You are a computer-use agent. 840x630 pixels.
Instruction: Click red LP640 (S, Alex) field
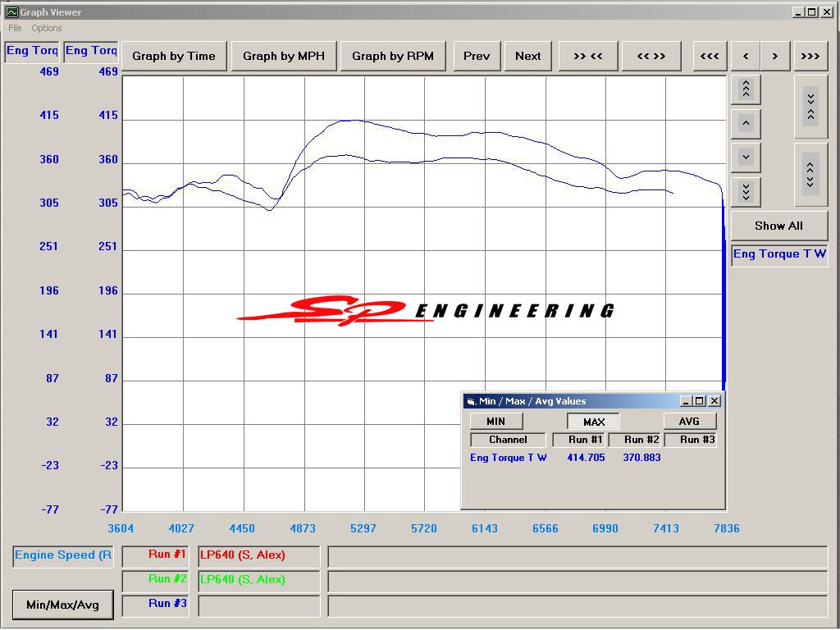259,556
